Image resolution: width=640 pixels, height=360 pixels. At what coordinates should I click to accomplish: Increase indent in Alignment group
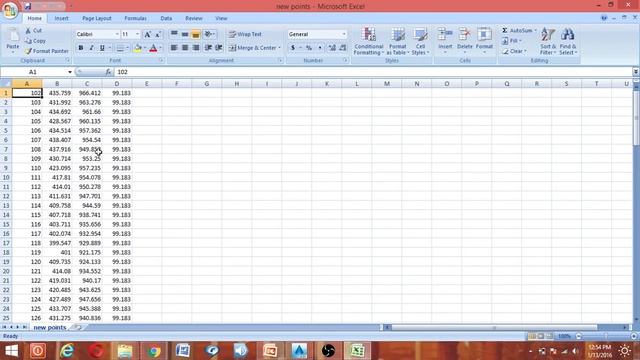(219, 48)
